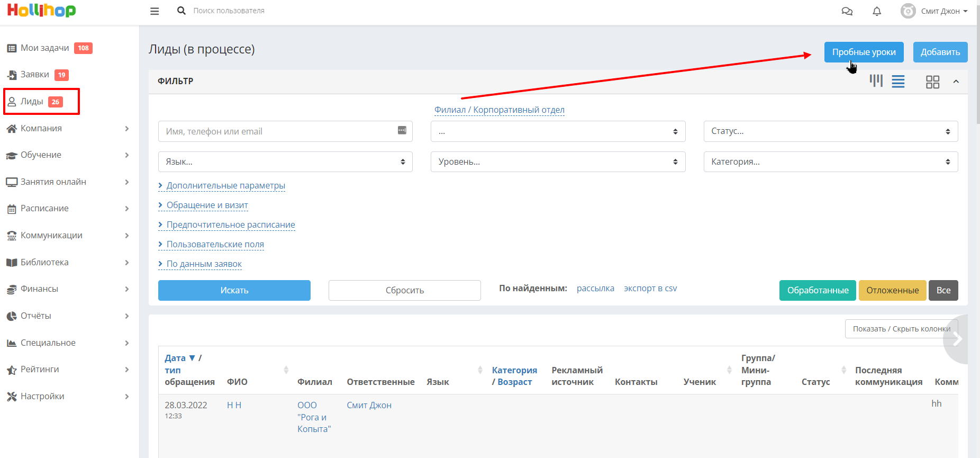Click the экспорт в csv link
This screenshot has height=458, width=980.
click(650, 288)
